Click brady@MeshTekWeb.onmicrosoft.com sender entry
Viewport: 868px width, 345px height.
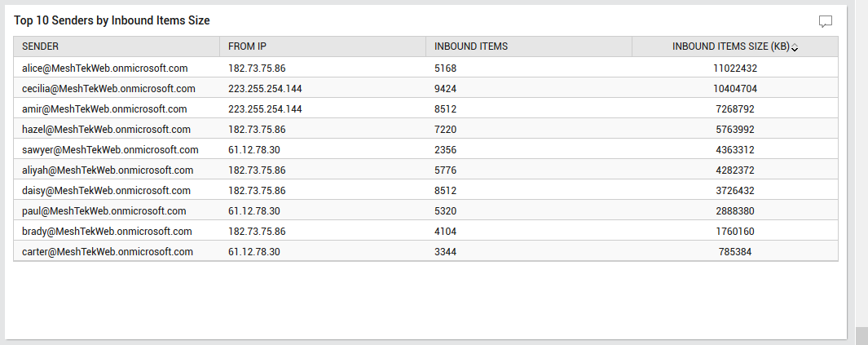tap(107, 232)
